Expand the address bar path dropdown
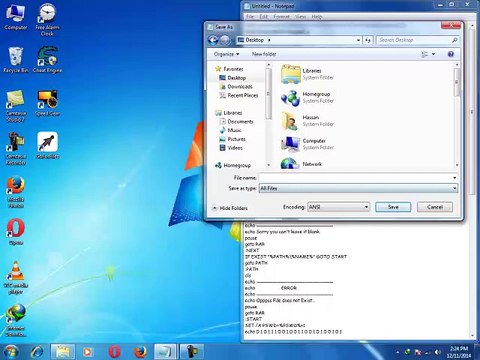Viewport: 480px width, 360px height. 358,40
